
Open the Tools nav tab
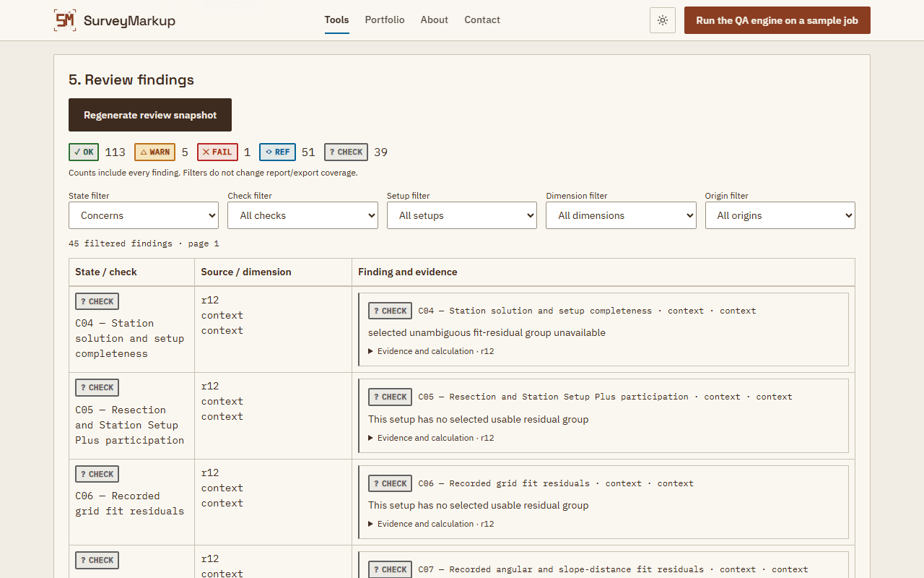(x=337, y=20)
